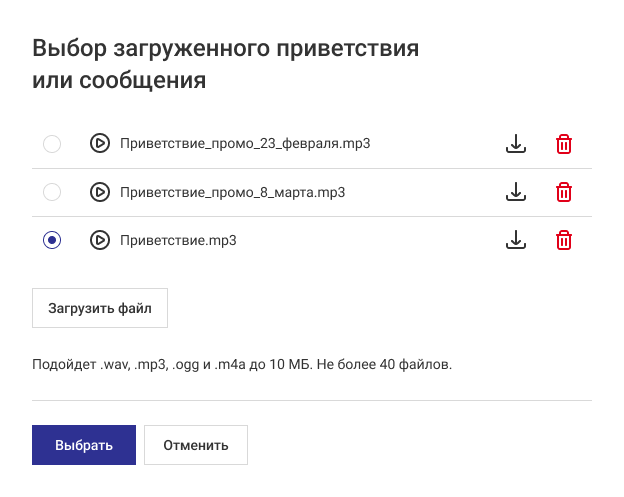Click the selected Приветствие.mp3 radio button
The height and width of the screenshot is (497, 624).
pyautogui.click(x=52, y=240)
